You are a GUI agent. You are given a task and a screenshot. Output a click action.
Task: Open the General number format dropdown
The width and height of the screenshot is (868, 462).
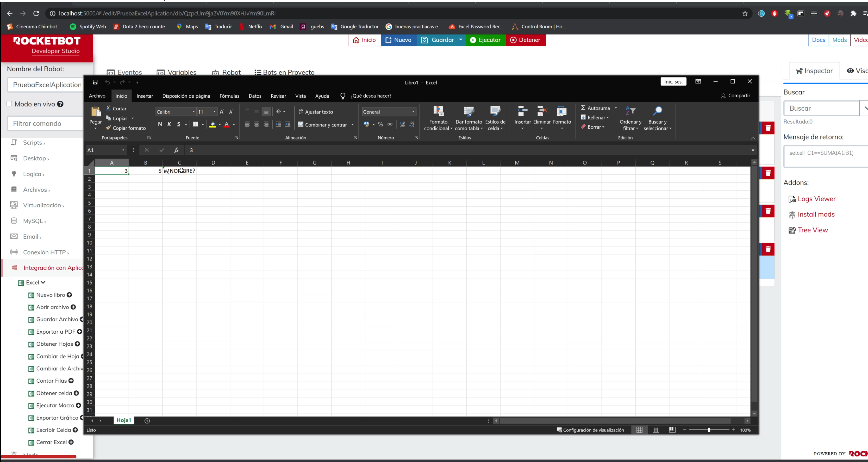(413, 112)
